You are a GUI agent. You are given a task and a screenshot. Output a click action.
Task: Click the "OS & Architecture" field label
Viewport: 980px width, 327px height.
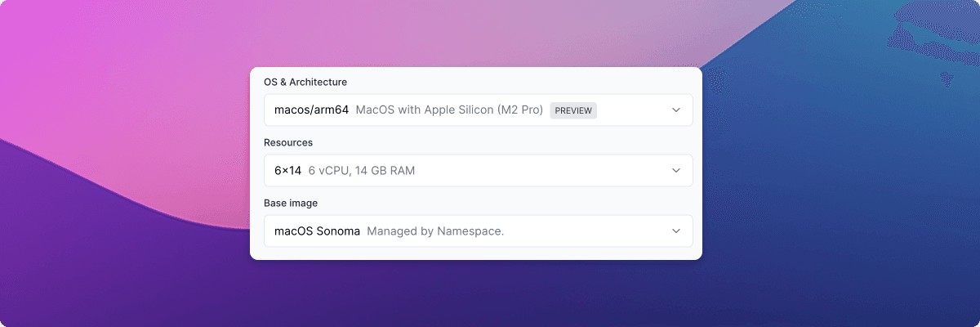coord(305,83)
